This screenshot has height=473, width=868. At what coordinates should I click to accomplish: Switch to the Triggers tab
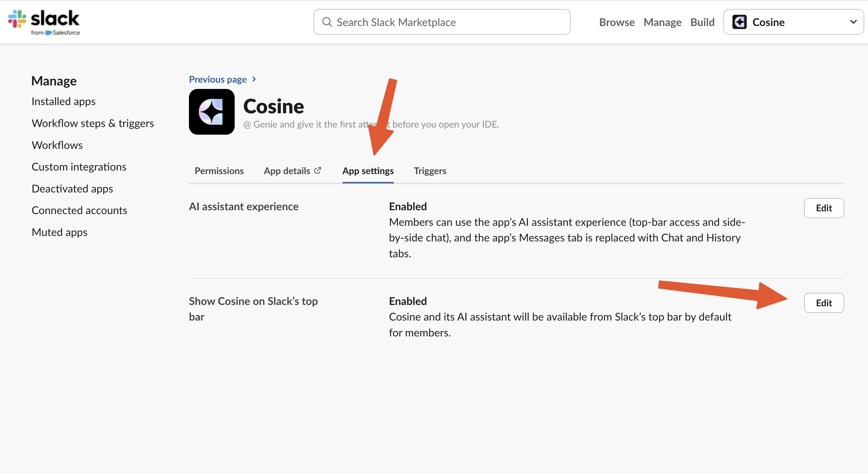[x=430, y=171]
